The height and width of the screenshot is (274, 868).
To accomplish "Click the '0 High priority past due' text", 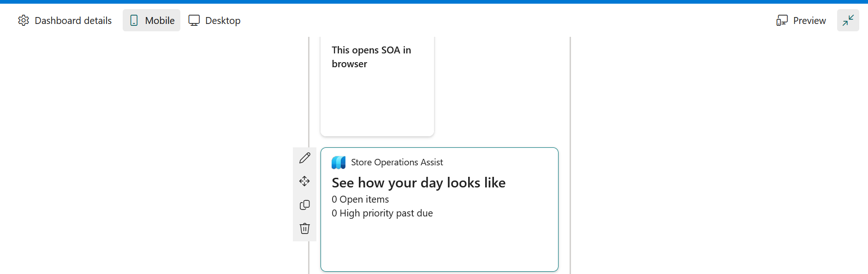I will pyautogui.click(x=382, y=213).
